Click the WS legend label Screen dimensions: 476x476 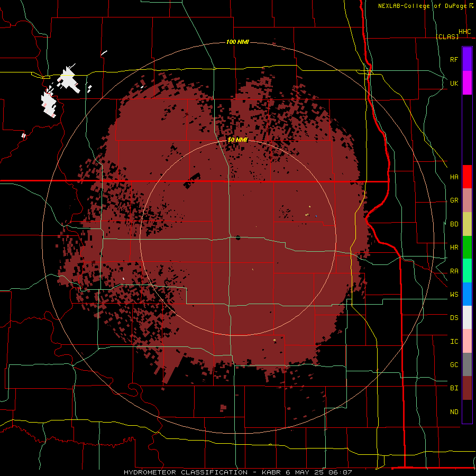click(x=454, y=295)
